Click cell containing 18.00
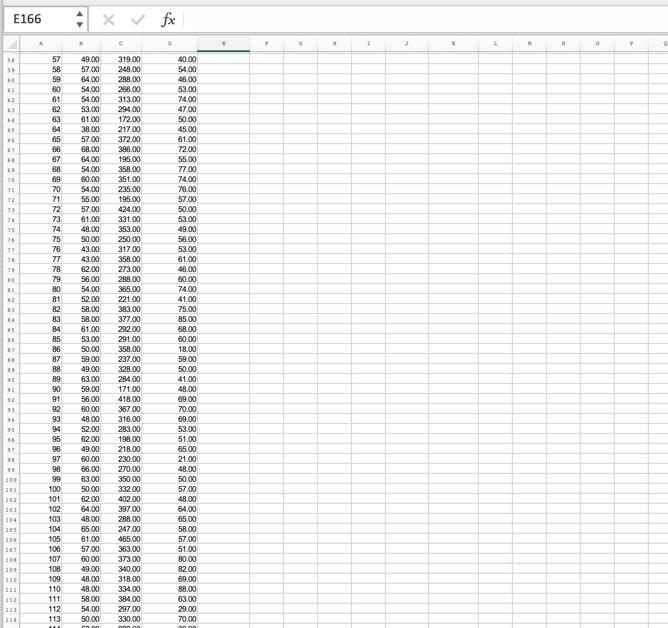Image resolution: width=668 pixels, height=628 pixels. [x=170, y=349]
